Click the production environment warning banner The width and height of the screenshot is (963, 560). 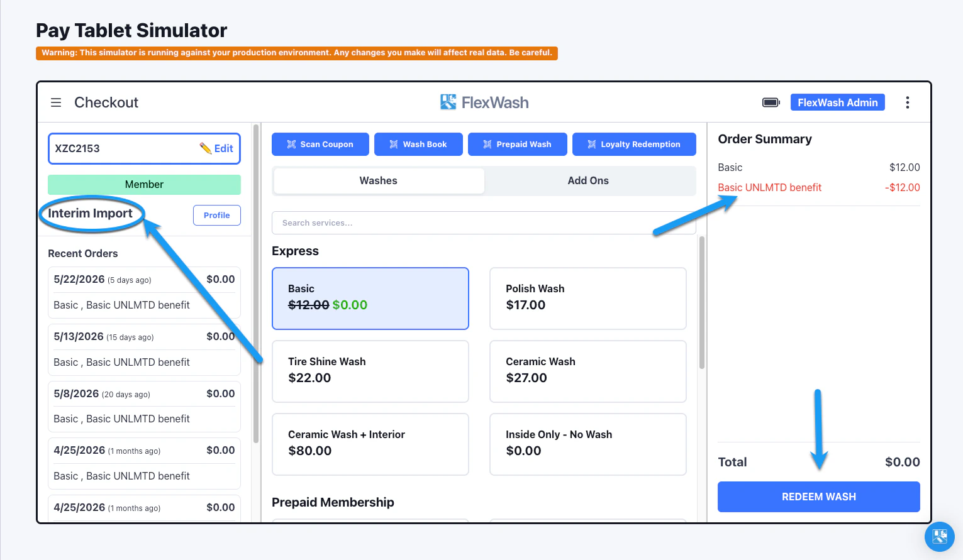[297, 53]
